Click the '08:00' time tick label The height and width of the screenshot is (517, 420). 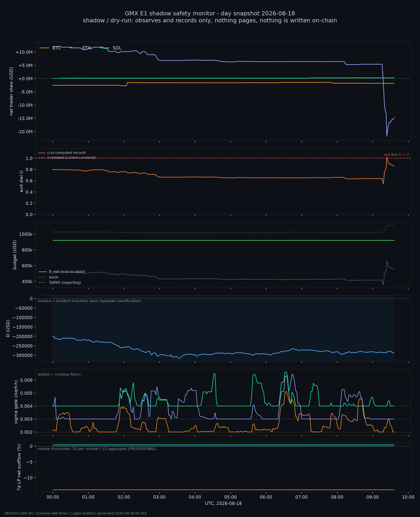click(x=337, y=497)
